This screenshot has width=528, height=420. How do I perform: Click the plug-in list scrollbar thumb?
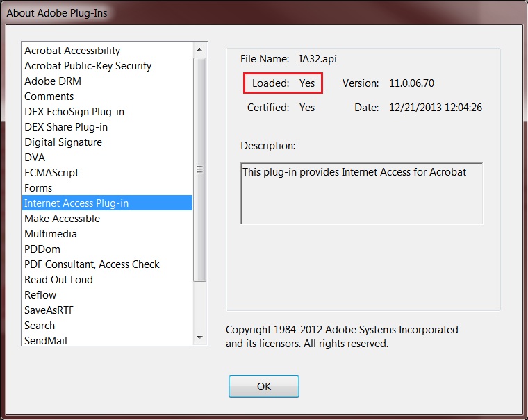click(199, 169)
